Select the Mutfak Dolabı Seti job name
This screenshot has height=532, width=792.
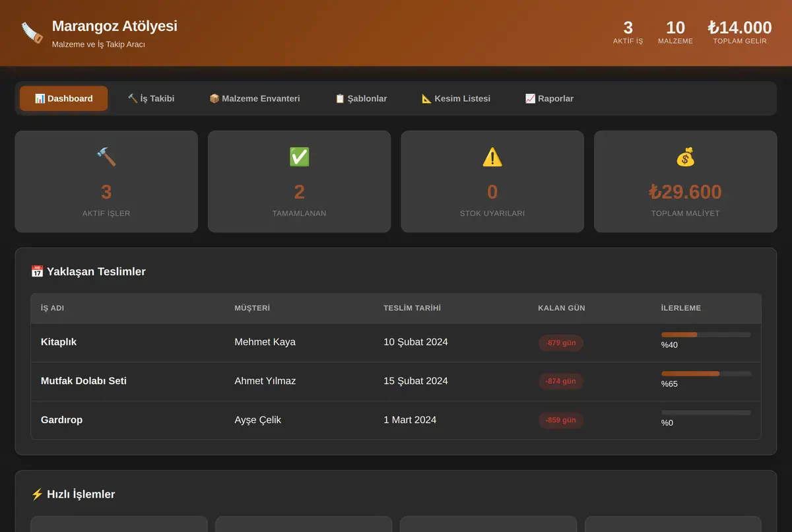[x=84, y=381]
